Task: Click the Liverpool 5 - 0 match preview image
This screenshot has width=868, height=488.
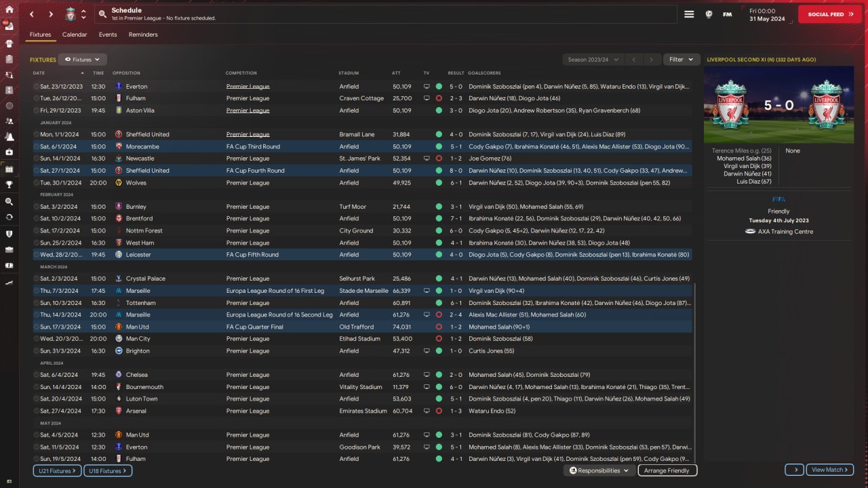Action: pos(779,105)
